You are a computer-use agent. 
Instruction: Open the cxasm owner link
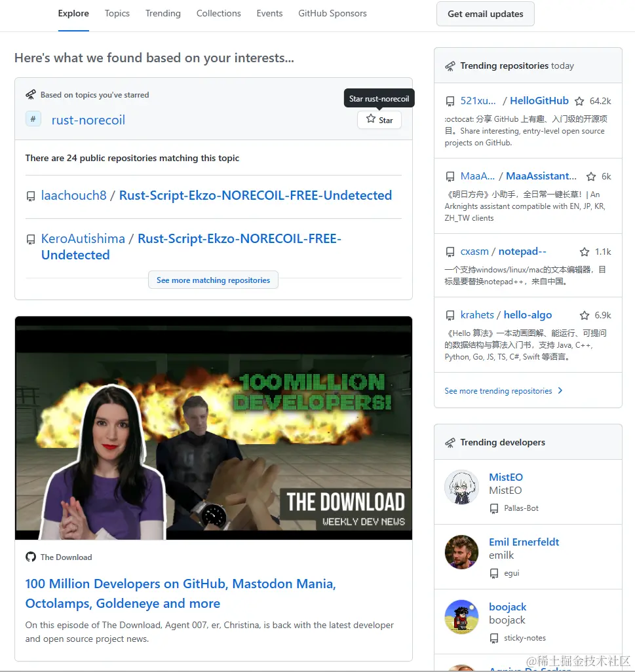[474, 252]
